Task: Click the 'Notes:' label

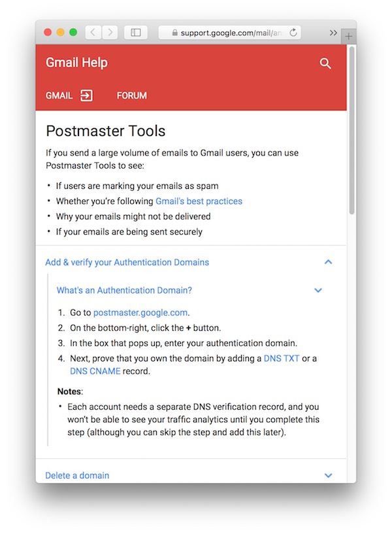Action: pyautogui.click(x=70, y=392)
